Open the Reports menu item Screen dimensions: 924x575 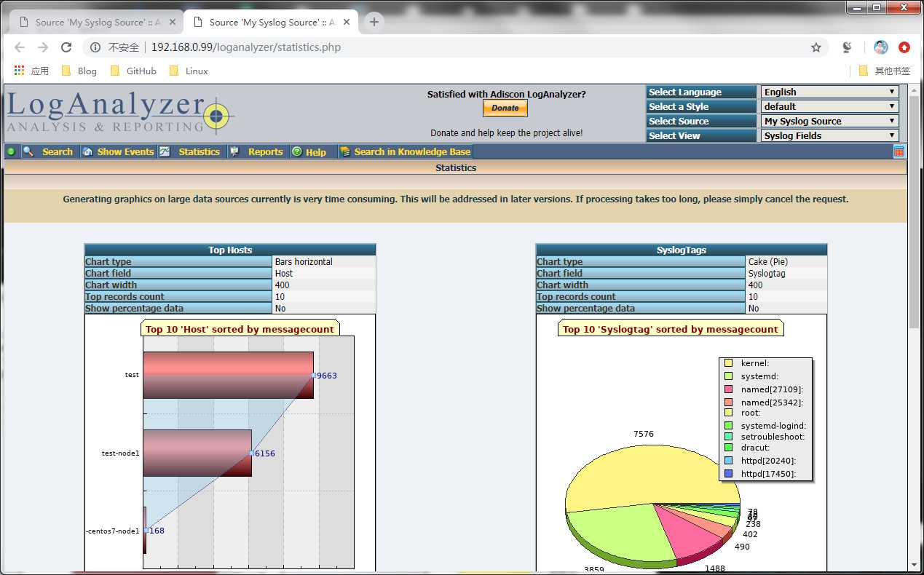coord(265,151)
